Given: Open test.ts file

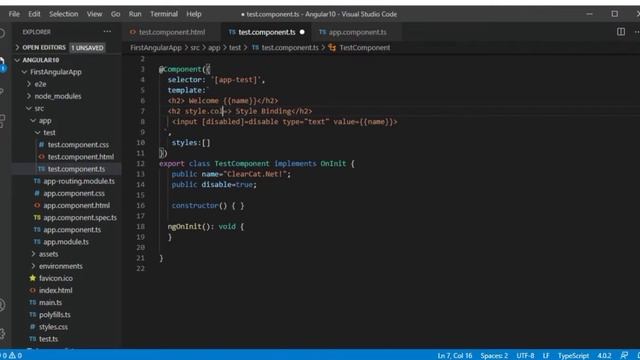Looking at the screenshot, I should click(x=49, y=339).
